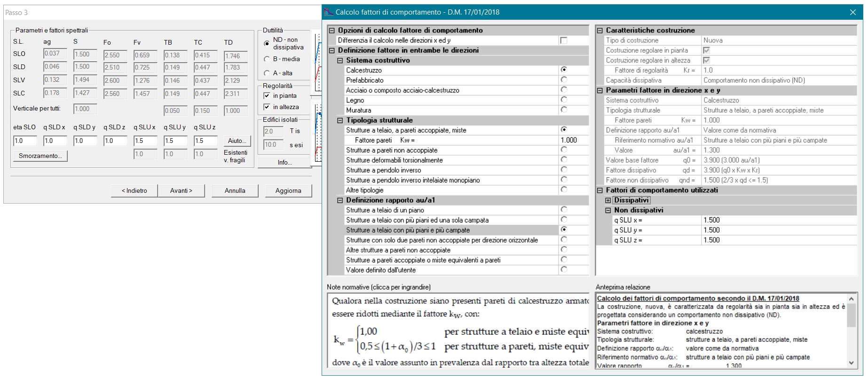This screenshot has height=379, width=868.
Task: Toggle Regolarità in pianta checkbox
Action: click(267, 96)
